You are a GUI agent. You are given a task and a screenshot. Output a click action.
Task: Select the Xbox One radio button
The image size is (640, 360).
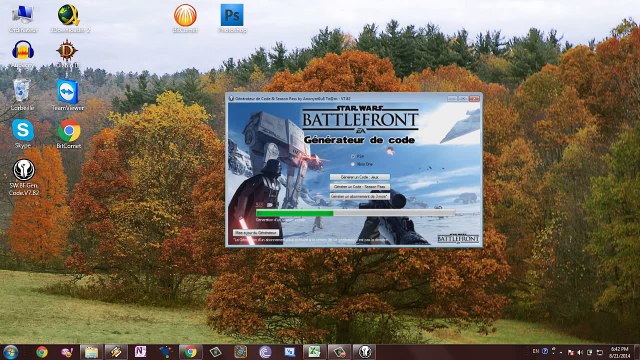coord(353,164)
